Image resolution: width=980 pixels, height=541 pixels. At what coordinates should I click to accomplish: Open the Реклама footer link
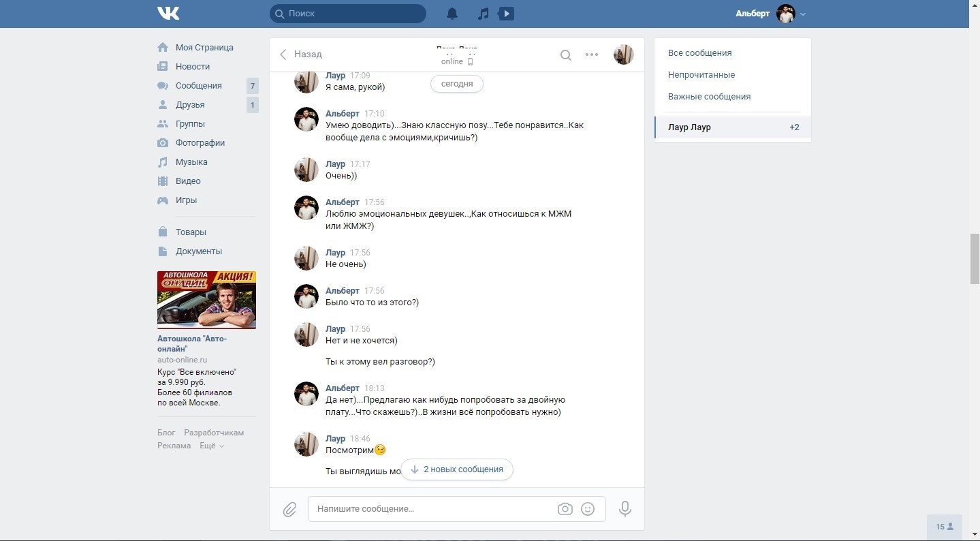click(x=174, y=446)
